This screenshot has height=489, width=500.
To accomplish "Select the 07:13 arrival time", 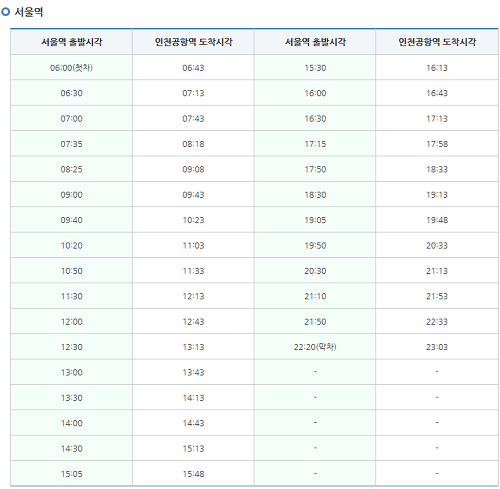I will coord(193,93).
